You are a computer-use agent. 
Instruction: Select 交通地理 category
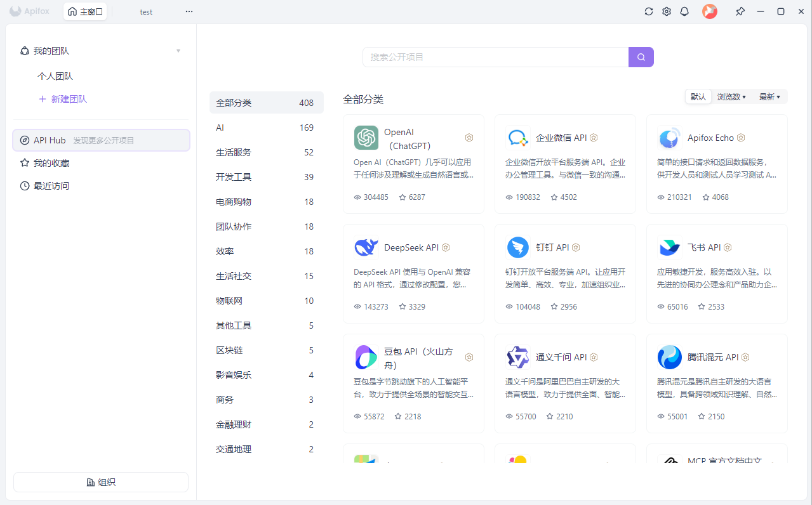(267, 449)
